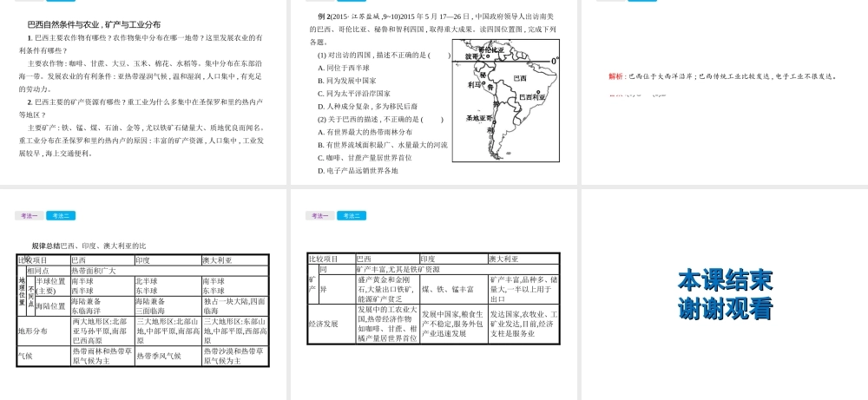Viewport: 868px width, 400px height.
Task: Click the 热带沙漠和热带草原气候为主 cell
Action: click(234, 356)
